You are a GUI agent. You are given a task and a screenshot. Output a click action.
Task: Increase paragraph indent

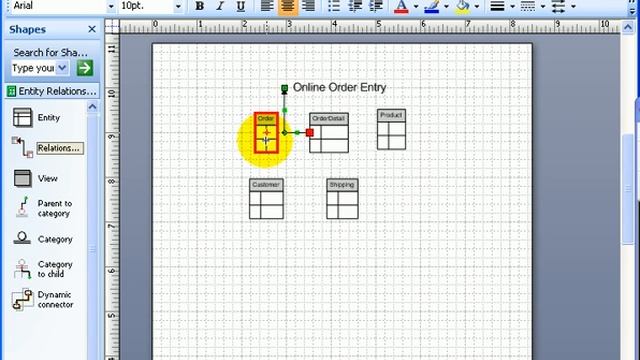click(x=376, y=6)
